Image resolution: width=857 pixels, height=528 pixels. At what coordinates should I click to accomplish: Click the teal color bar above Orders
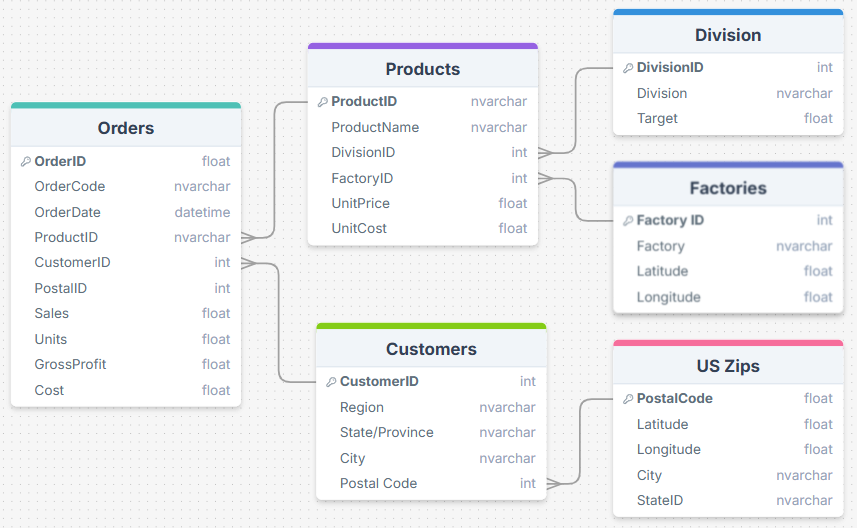click(x=126, y=105)
